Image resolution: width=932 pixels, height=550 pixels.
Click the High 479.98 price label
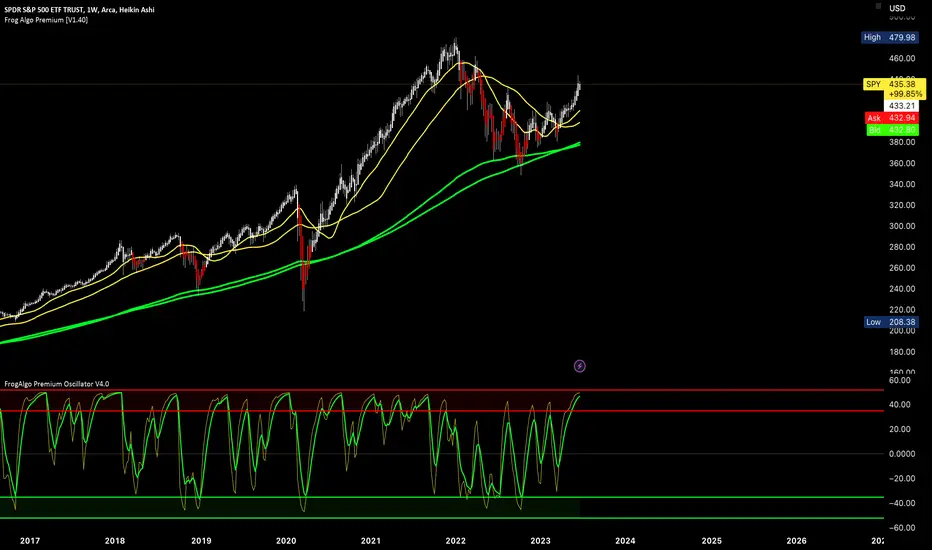pos(890,37)
